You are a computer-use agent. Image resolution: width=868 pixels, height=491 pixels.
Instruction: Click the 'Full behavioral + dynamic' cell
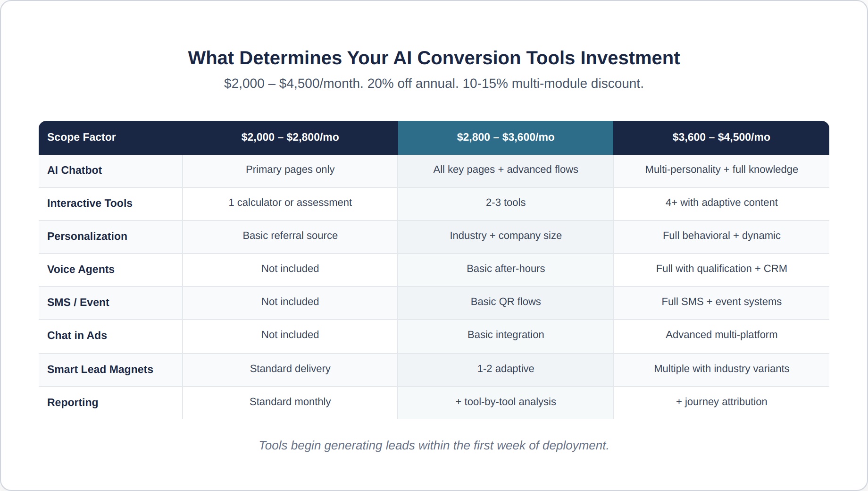pos(721,236)
